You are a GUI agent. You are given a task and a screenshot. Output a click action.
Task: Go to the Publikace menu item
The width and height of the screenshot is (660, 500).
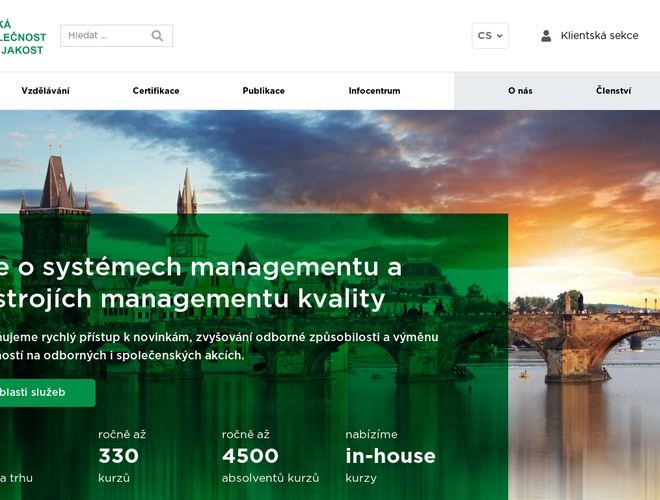[264, 91]
